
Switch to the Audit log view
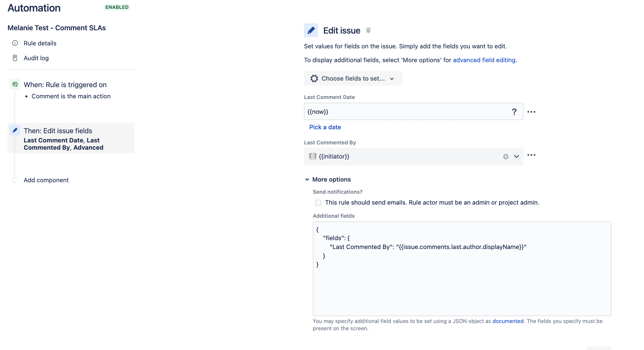pyautogui.click(x=36, y=58)
